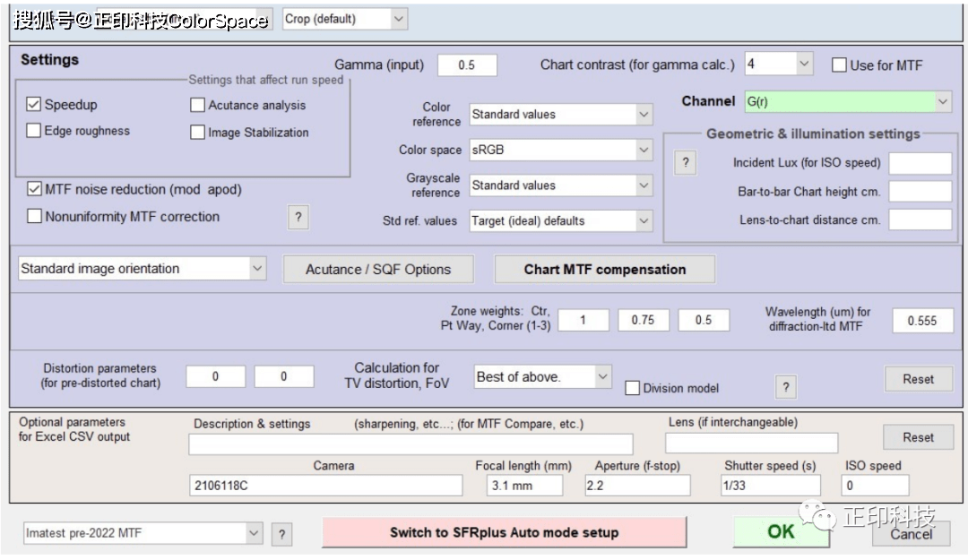Open the Crop (default) dropdown

tap(344, 19)
